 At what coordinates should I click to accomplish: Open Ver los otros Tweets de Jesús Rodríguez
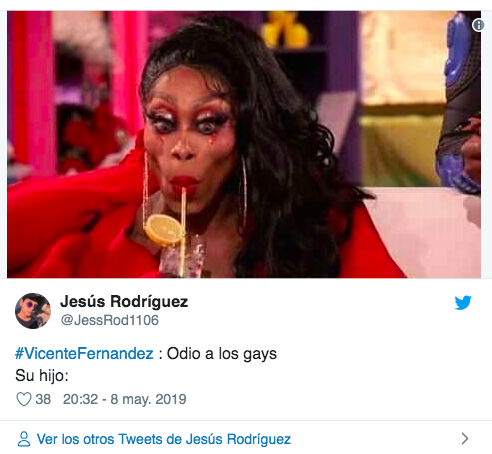tap(164, 439)
